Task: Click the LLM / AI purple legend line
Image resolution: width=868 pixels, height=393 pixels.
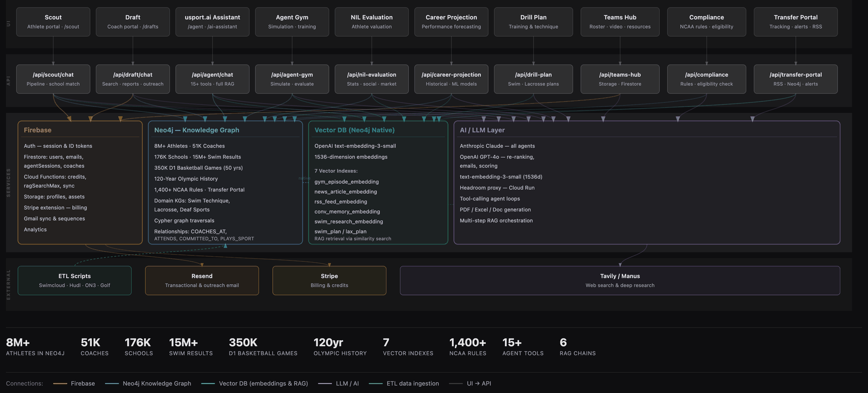Action: tap(325, 384)
